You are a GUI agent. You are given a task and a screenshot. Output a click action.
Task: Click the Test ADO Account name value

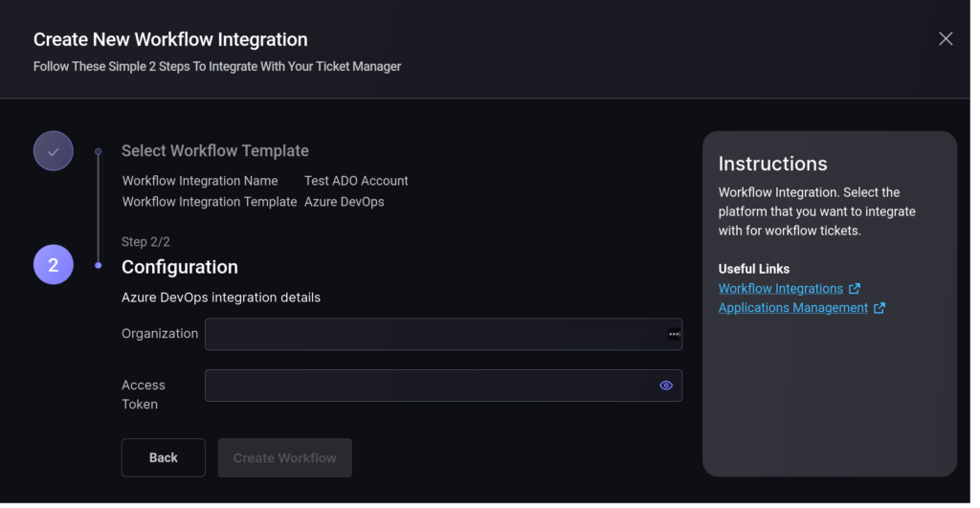356,181
